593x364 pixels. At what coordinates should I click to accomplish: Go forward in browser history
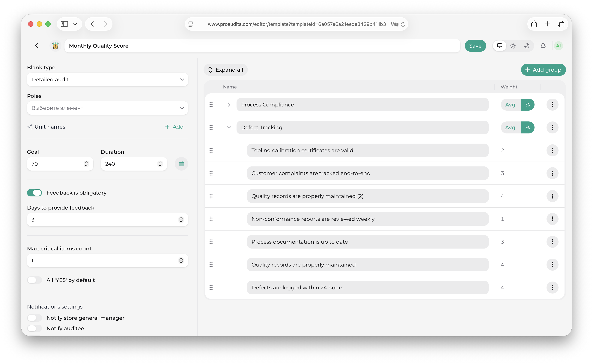pyautogui.click(x=105, y=24)
